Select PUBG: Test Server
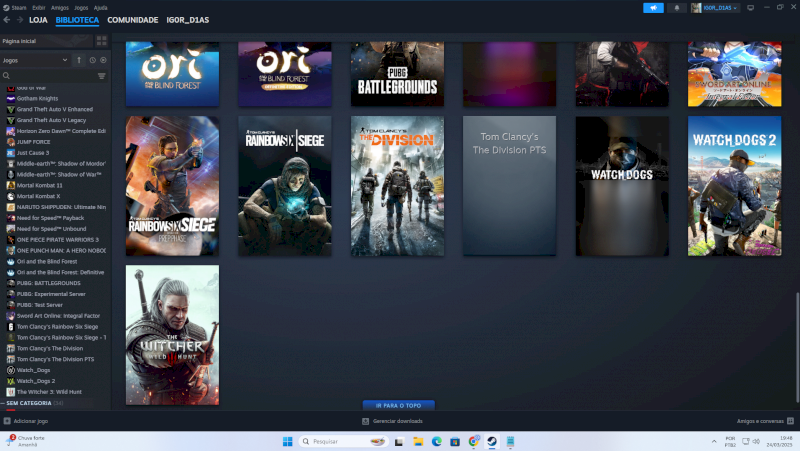The width and height of the screenshot is (800, 451). [56, 305]
